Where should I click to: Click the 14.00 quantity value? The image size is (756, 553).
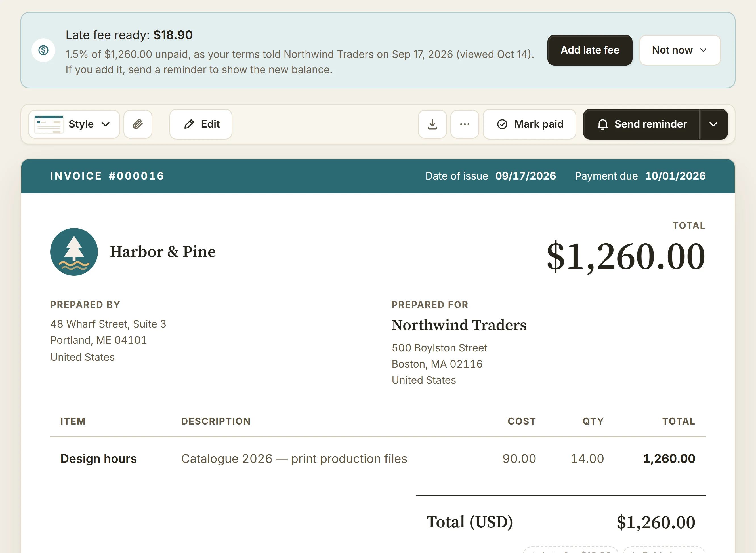pos(587,459)
